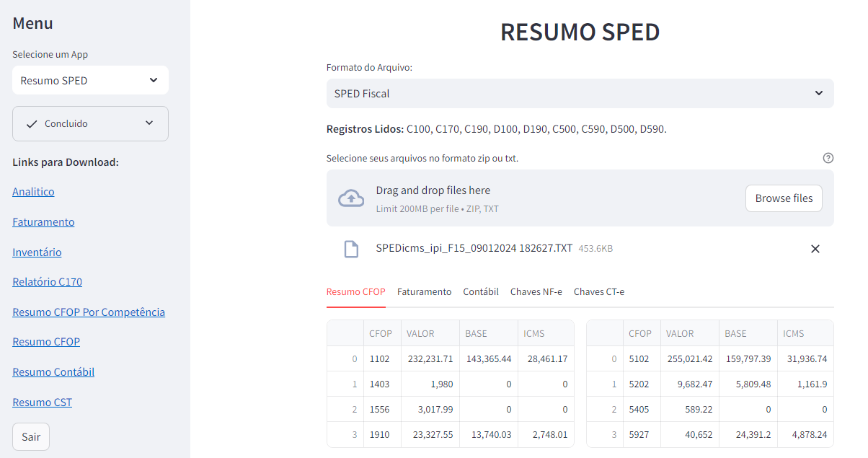Select cell with ICMS 28,461.17
This screenshot has height=458, width=868.
(546, 358)
